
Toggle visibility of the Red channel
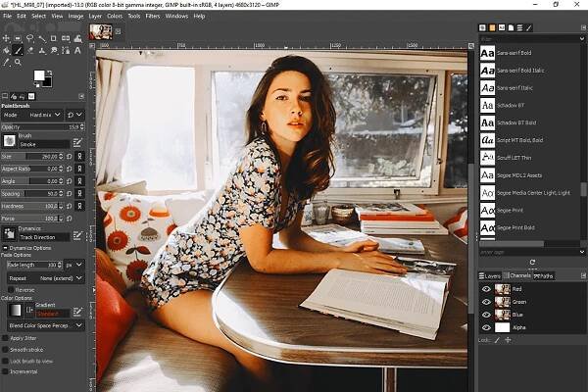486,289
